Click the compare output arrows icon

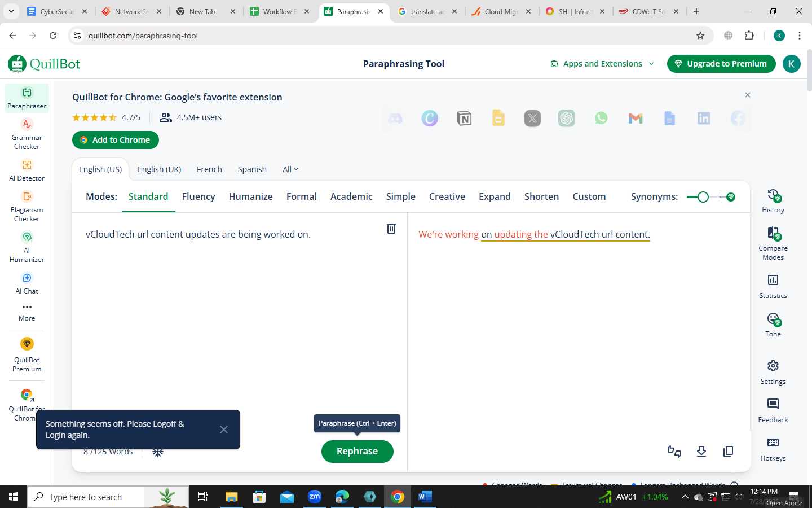tap(674, 452)
